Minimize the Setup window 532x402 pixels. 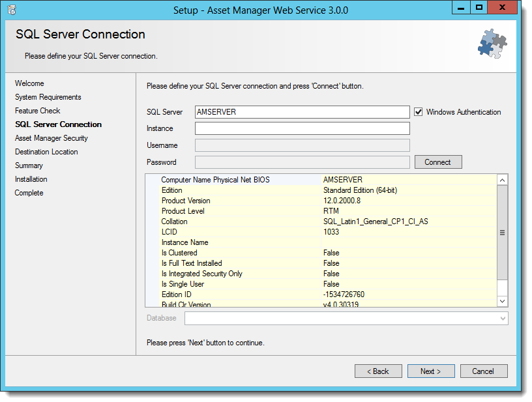point(461,7)
